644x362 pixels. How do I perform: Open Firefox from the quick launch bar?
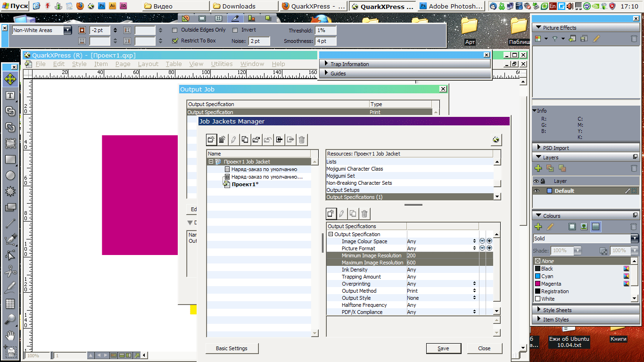pos(80,6)
